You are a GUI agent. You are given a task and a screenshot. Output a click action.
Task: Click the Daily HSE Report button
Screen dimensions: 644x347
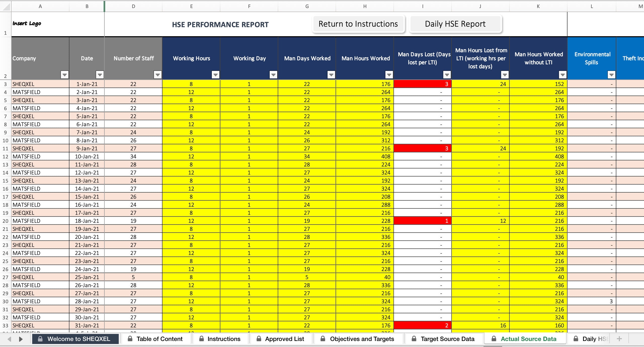(455, 24)
